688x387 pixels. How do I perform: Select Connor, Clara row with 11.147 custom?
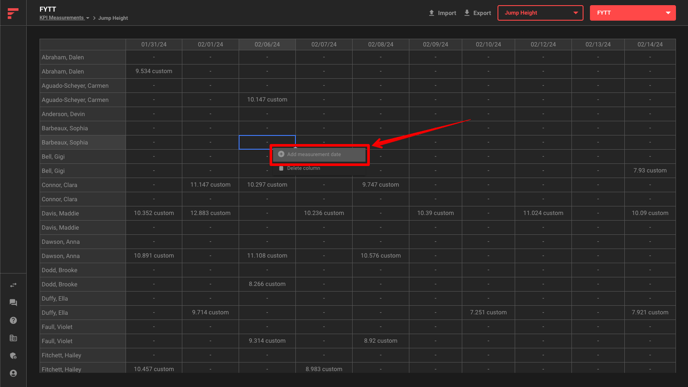tap(82, 185)
